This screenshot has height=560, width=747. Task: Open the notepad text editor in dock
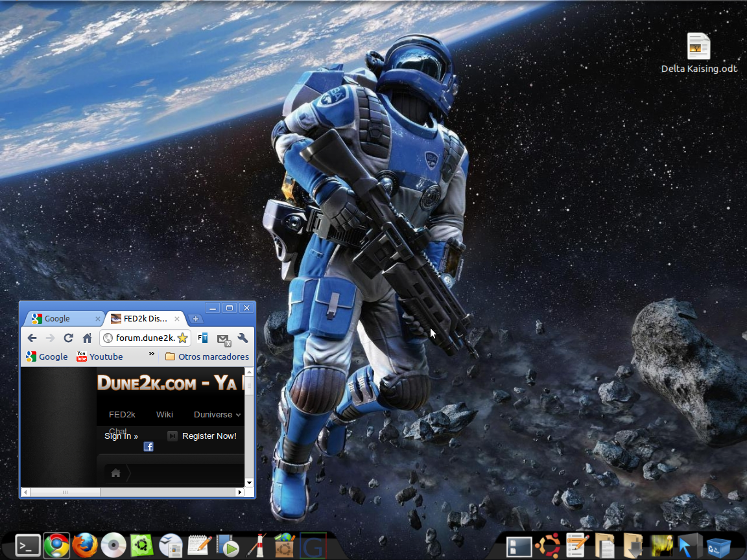click(199, 546)
